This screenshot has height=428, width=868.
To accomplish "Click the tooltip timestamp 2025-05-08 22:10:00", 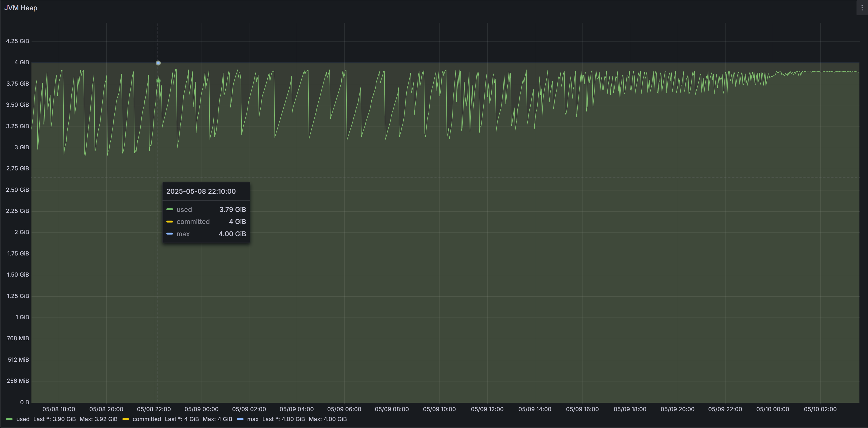I will (x=201, y=191).
